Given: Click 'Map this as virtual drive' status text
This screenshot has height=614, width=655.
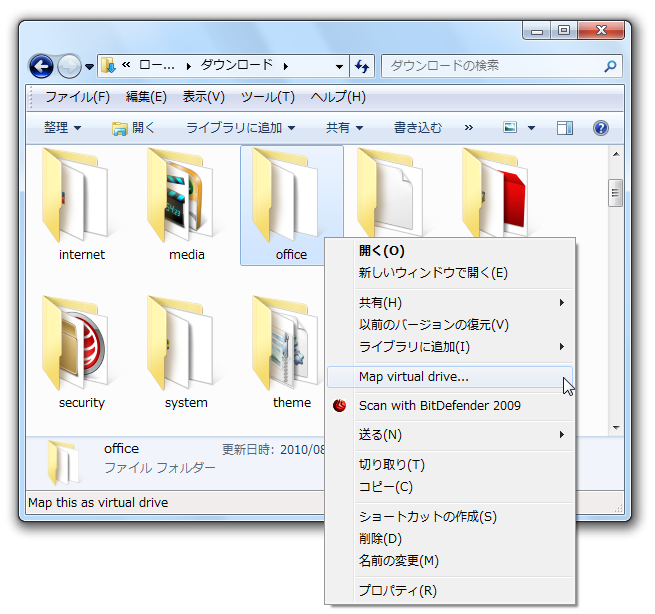Looking at the screenshot, I should [x=98, y=502].
